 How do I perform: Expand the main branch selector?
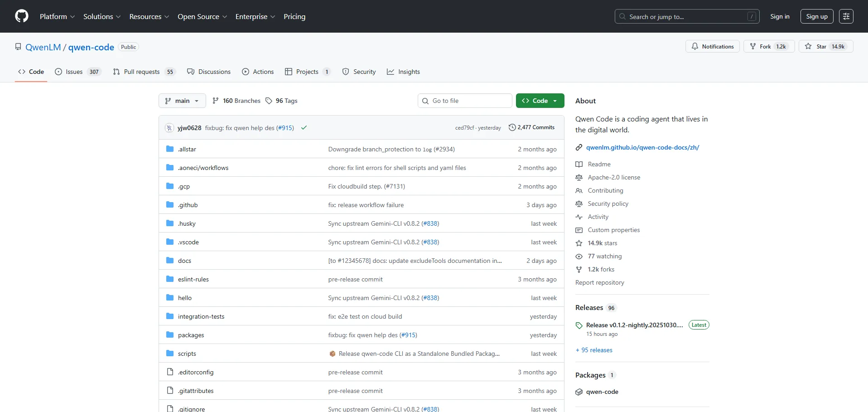pos(182,101)
